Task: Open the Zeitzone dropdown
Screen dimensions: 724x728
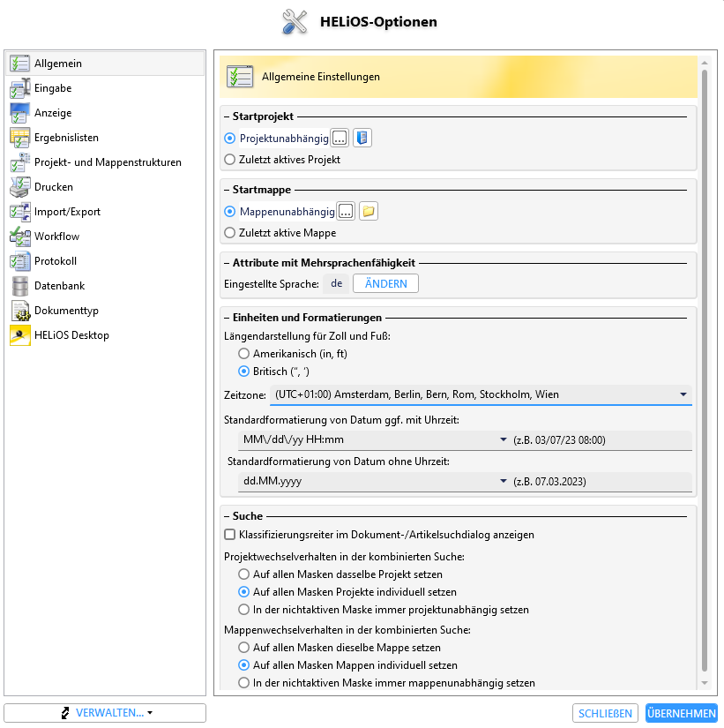Action: point(481,394)
